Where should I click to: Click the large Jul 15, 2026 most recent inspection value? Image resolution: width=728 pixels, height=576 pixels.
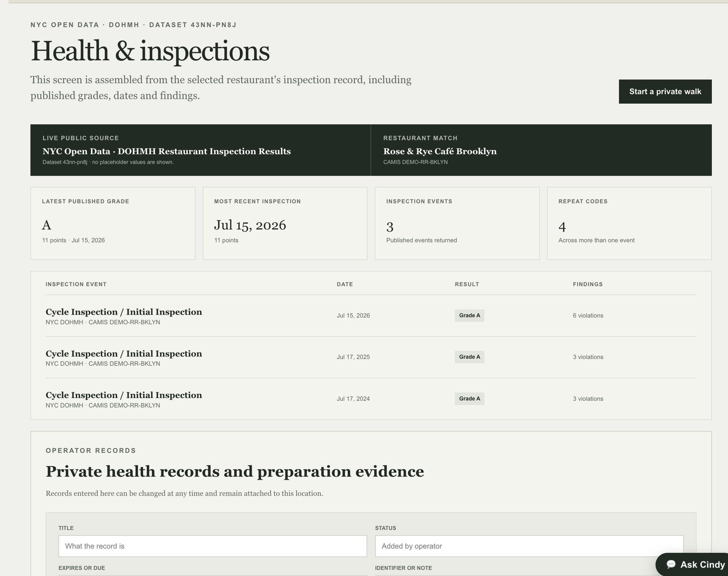click(x=250, y=225)
